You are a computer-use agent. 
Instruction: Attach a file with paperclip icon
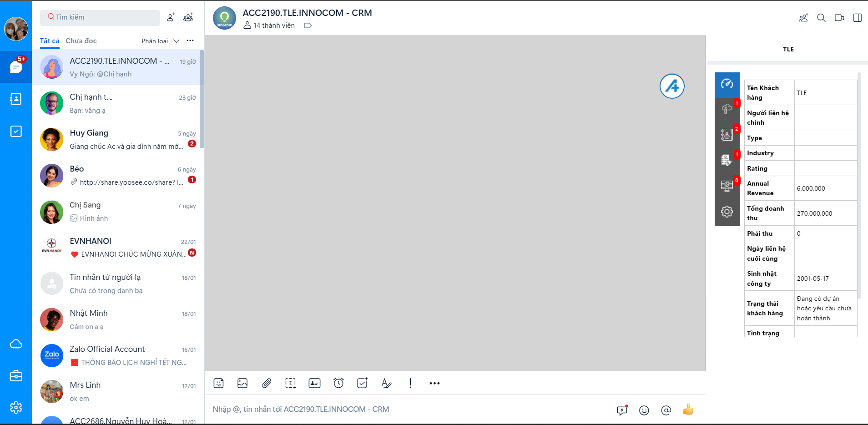267,383
